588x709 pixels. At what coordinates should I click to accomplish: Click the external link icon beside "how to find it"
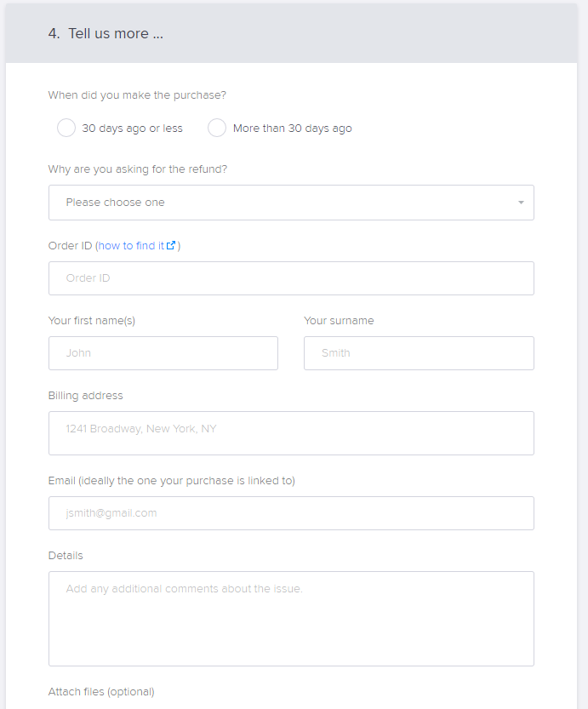pos(171,245)
